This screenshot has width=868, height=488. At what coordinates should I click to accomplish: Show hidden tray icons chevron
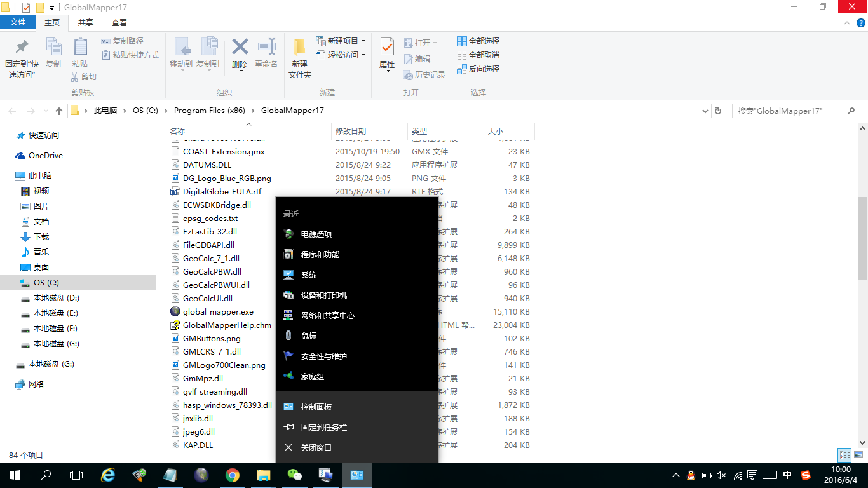coord(675,475)
